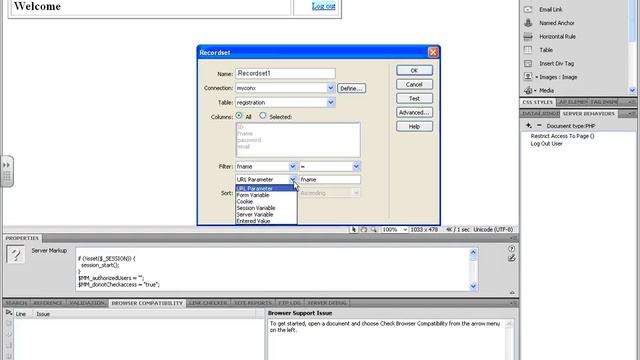The width and height of the screenshot is (640, 360).
Task: Choose Session Variable in the dropdown list
Action: 266,208
